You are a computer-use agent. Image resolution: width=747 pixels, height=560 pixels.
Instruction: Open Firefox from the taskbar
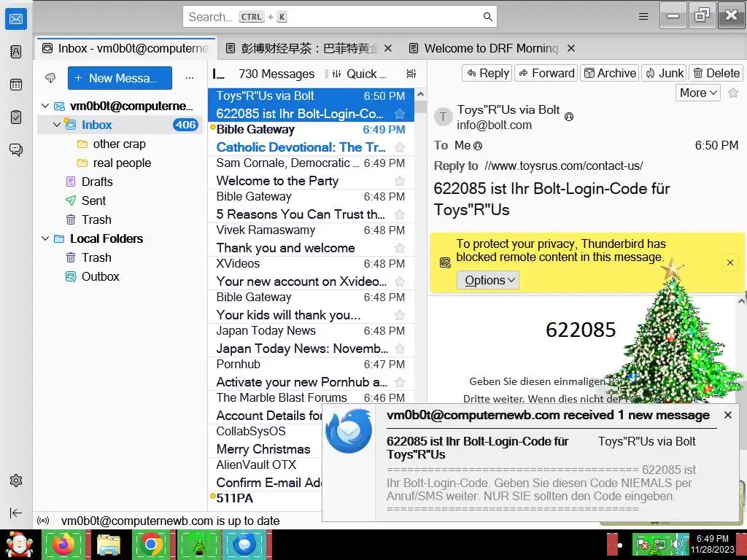click(x=63, y=544)
